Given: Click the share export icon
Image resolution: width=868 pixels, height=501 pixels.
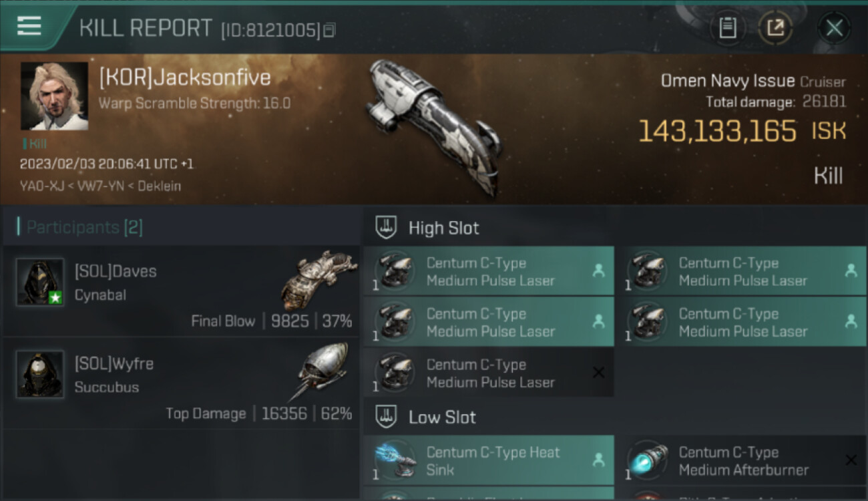Looking at the screenshot, I should pyautogui.click(x=775, y=28).
